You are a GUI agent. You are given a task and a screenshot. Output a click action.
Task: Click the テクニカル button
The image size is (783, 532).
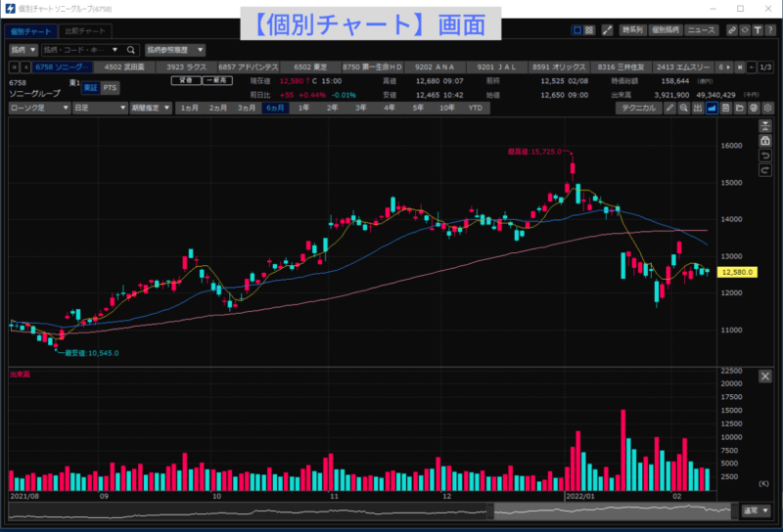(x=639, y=109)
